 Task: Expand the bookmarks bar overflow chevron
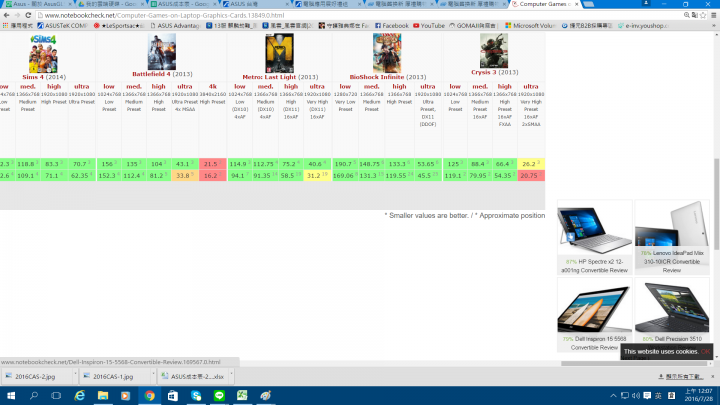[x=714, y=26]
